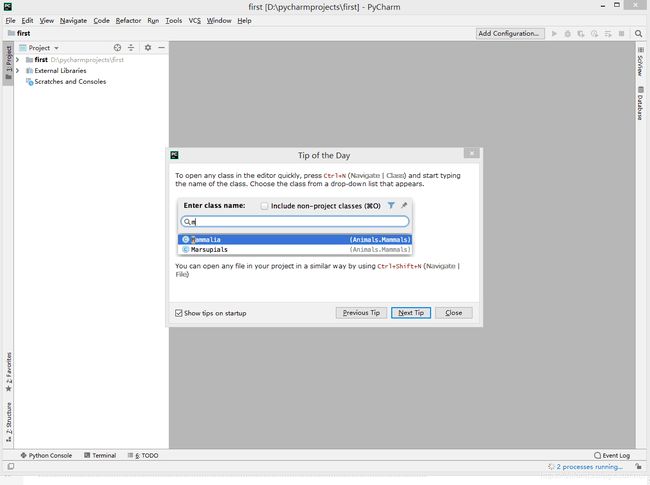This screenshot has height=485, width=650.
Task: Click the class name search field
Action: coord(295,221)
